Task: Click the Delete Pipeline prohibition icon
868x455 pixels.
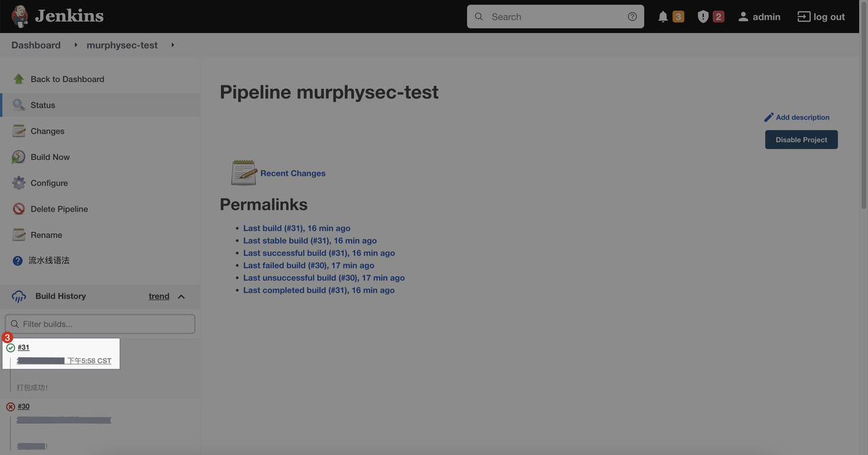Action: pos(18,209)
